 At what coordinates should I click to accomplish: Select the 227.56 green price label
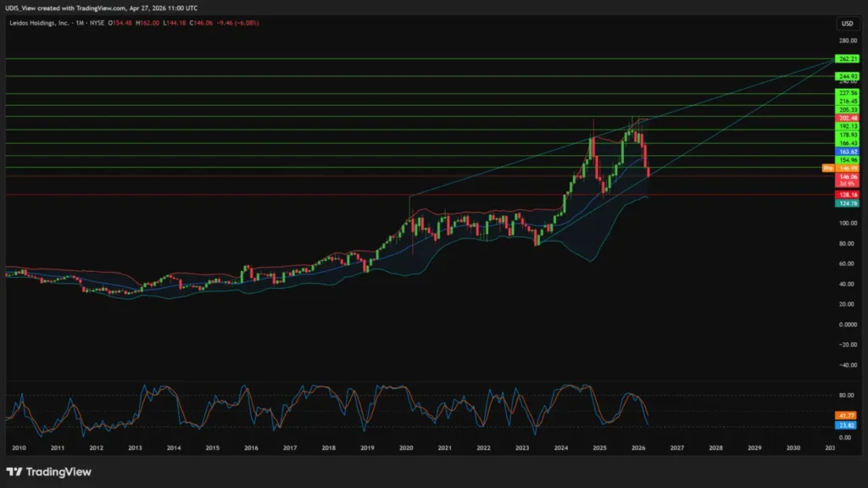click(x=847, y=93)
